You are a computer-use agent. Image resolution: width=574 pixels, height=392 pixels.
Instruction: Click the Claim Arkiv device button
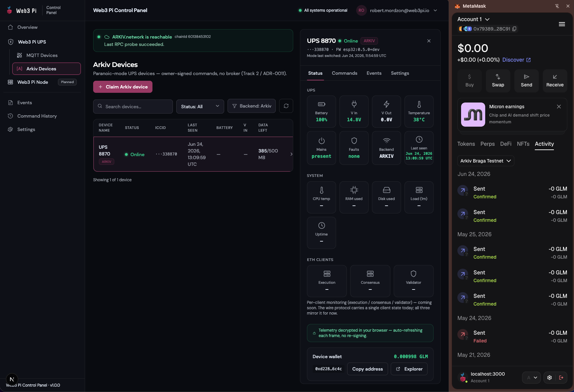[x=123, y=87]
